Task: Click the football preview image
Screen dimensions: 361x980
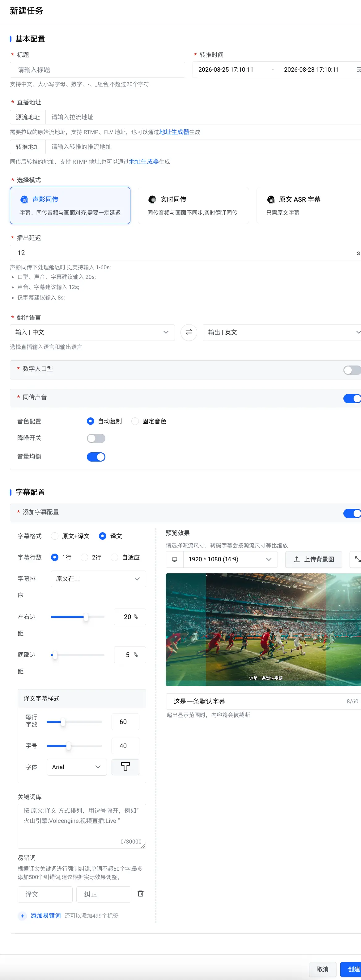Action: pyautogui.click(x=264, y=630)
